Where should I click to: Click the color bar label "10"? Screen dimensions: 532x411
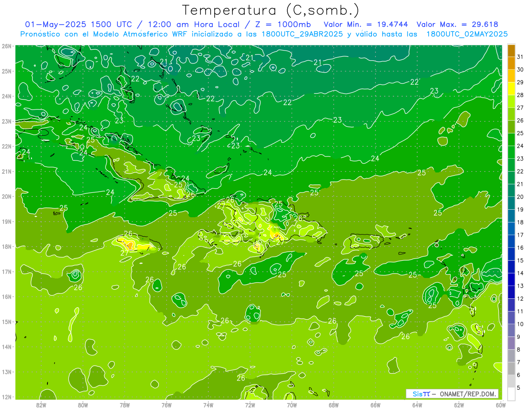click(x=520, y=324)
